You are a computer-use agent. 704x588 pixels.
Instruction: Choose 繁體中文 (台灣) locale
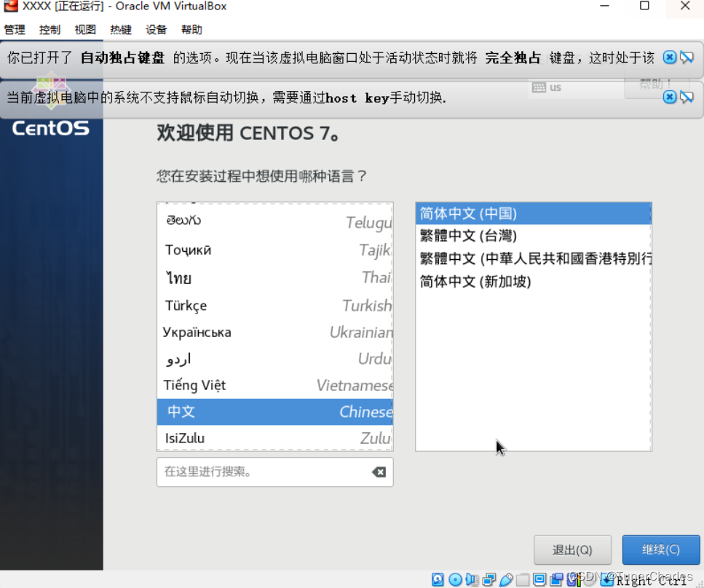coord(534,236)
